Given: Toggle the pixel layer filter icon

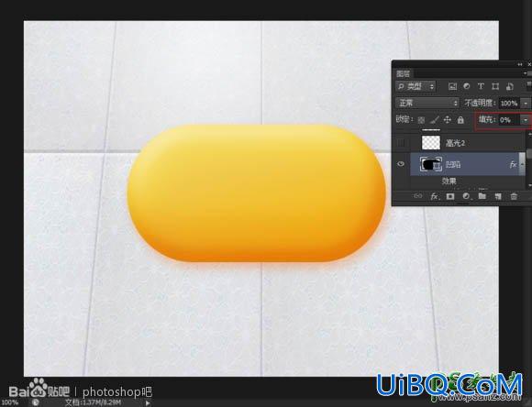Looking at the screenshot, I should pos(452,86).
